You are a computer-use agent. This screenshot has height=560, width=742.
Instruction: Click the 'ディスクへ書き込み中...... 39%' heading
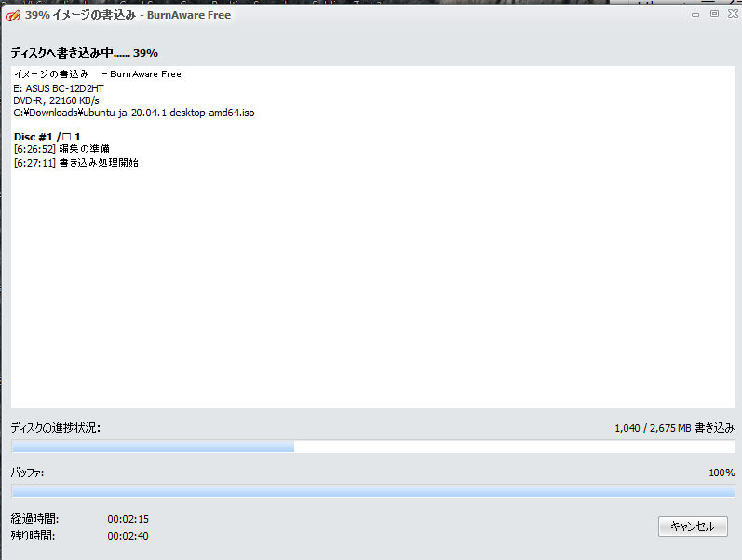84,53
